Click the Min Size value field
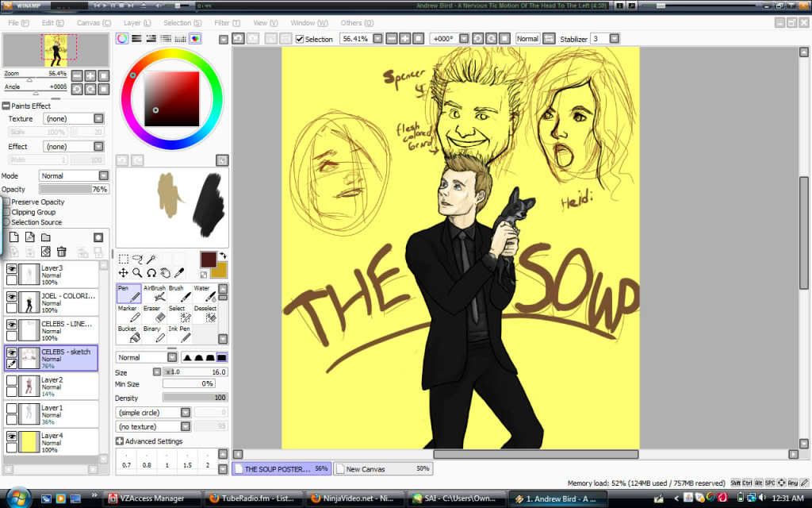812x508 pixels. (189, 383)
